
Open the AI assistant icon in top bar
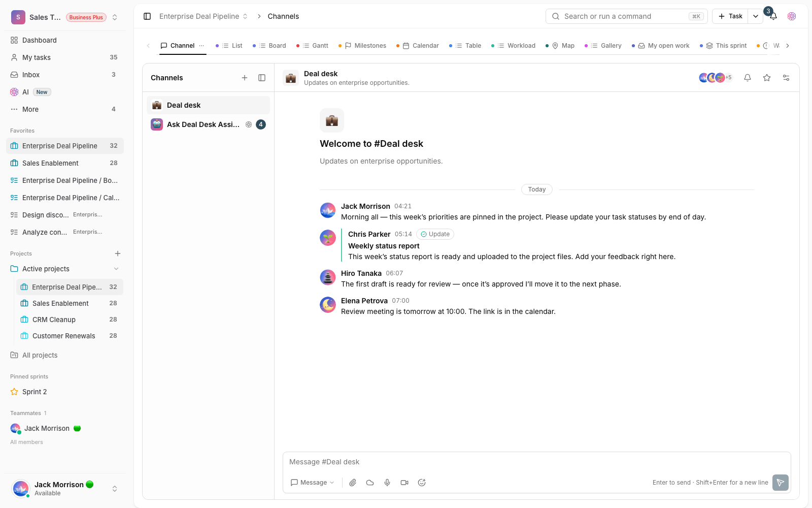pos(792,16)
